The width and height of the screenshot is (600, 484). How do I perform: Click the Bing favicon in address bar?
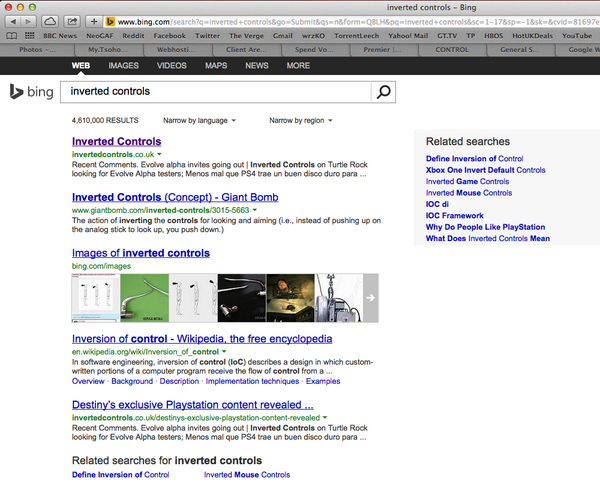[x=110, y=22]
